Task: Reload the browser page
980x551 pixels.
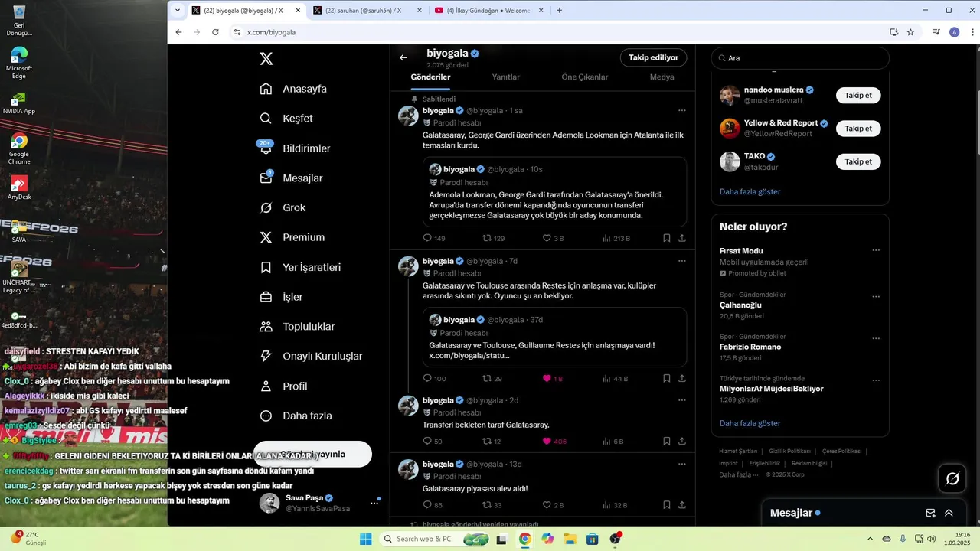Action: (215, 32)
